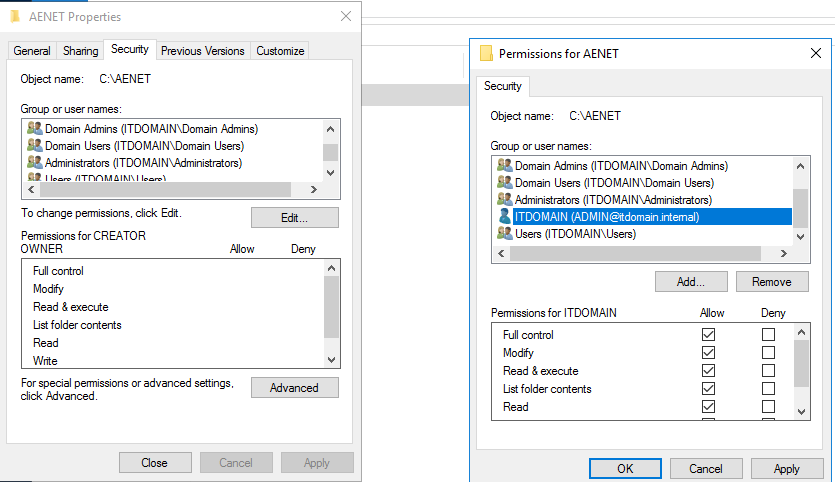835x482 pixels.
Task: Tick Deny checkbox for Read & execute
Action: tap(768, 371)
